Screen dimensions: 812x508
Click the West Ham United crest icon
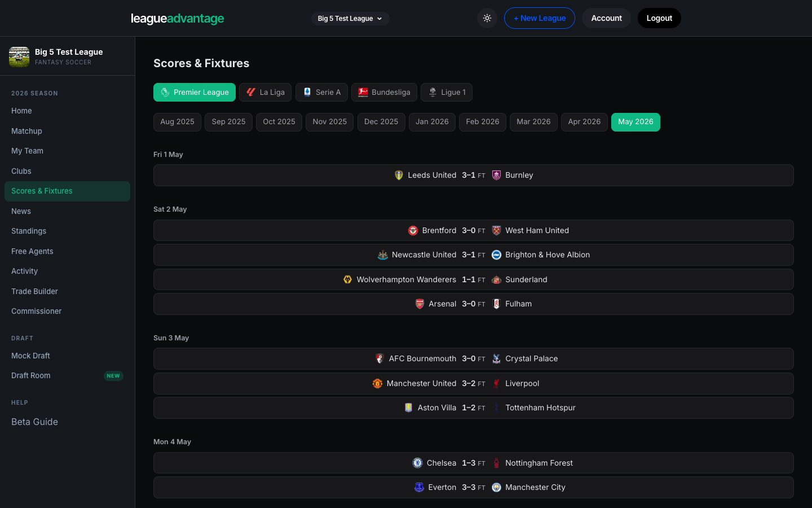[496, 230]
